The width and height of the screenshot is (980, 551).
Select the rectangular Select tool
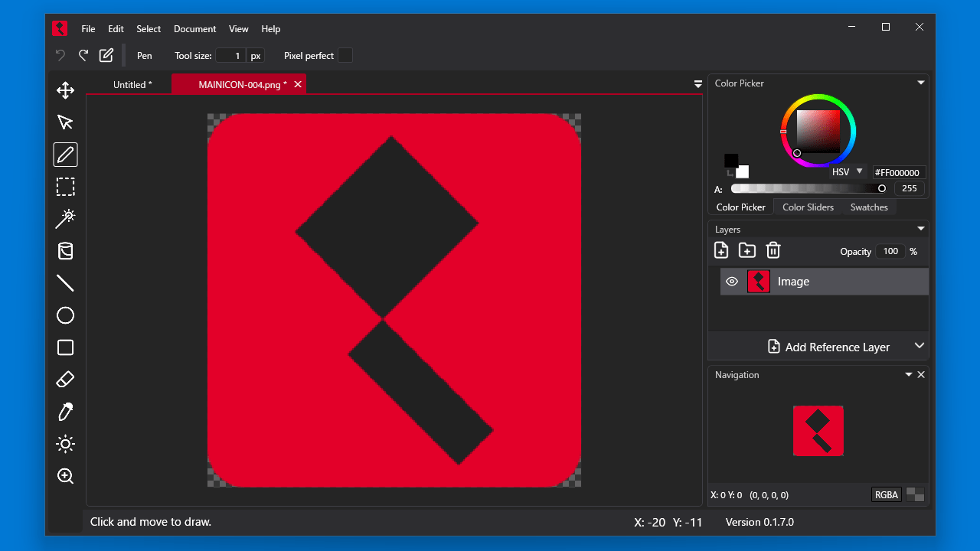tap(65, 187)
